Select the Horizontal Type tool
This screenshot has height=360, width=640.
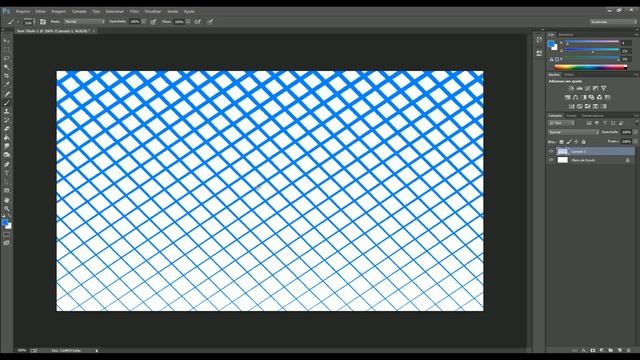[7, 173]
